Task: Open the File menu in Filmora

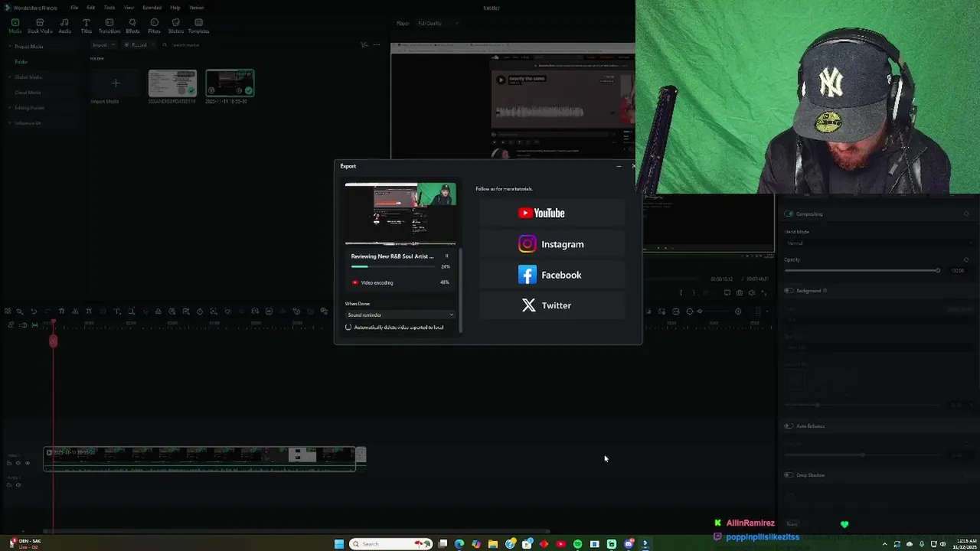Action: (x=74, y=8)
